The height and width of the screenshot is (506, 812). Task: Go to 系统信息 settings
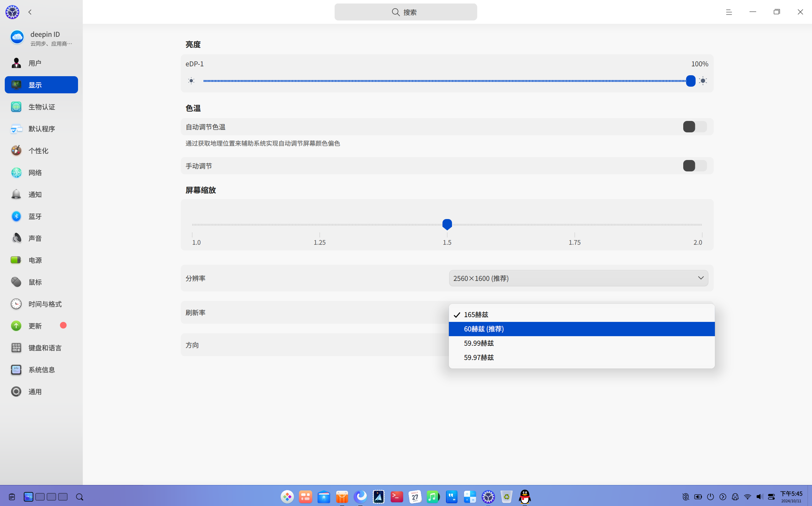[x=41, y=370]
